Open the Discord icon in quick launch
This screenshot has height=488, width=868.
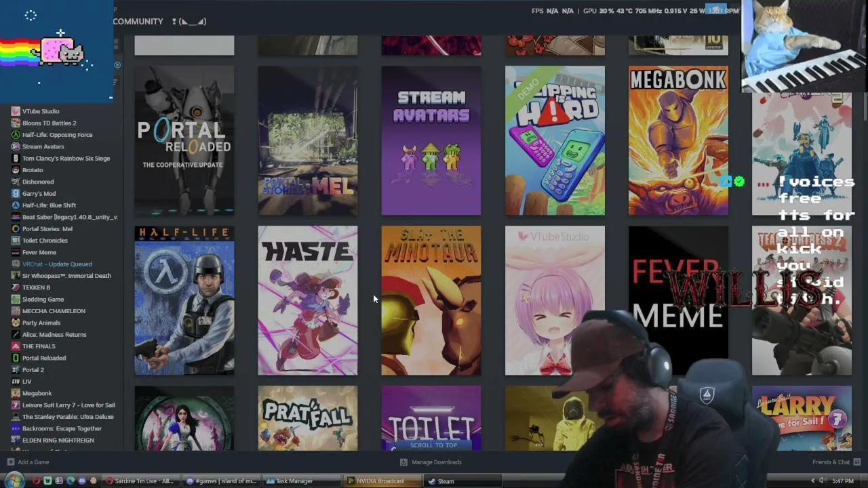coord(82,481)
